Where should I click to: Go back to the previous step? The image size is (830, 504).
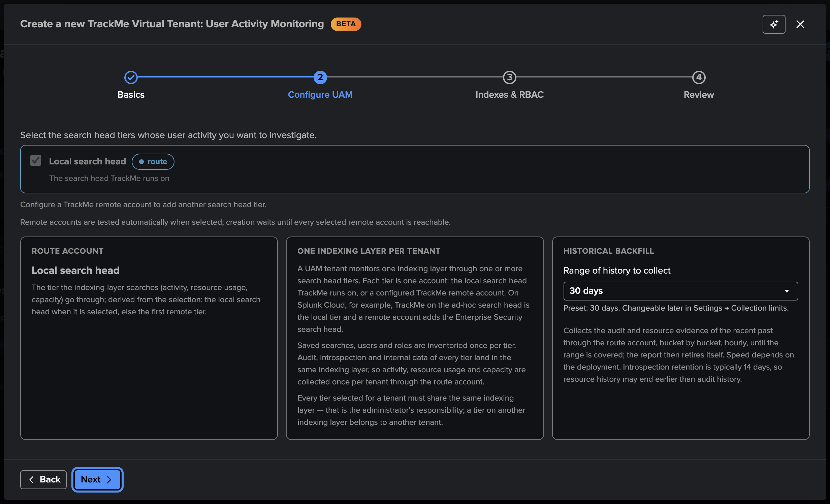pos(43,479)
